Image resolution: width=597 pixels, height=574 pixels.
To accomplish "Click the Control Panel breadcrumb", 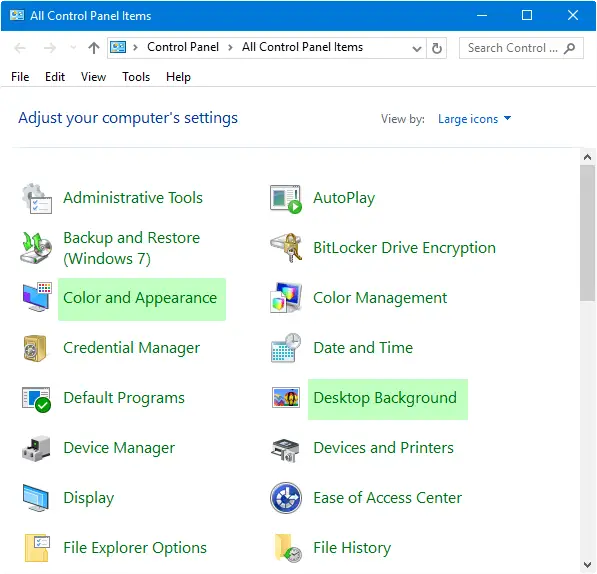I will point(183,47).
